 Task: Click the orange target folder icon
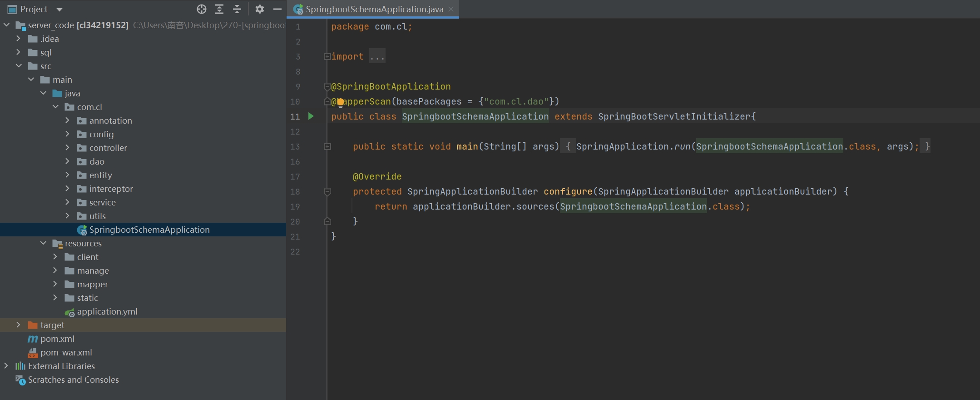tap(33, 325)
